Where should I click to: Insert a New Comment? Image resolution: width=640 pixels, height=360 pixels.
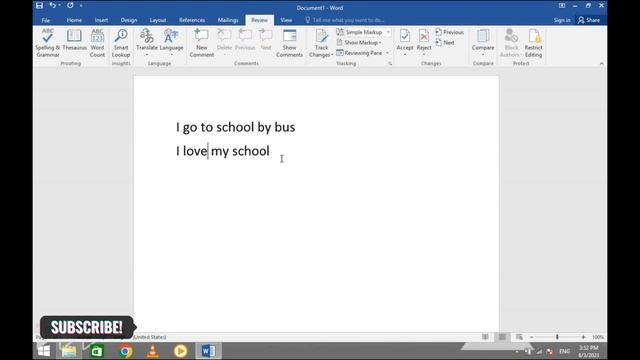[x=202, y=43]
